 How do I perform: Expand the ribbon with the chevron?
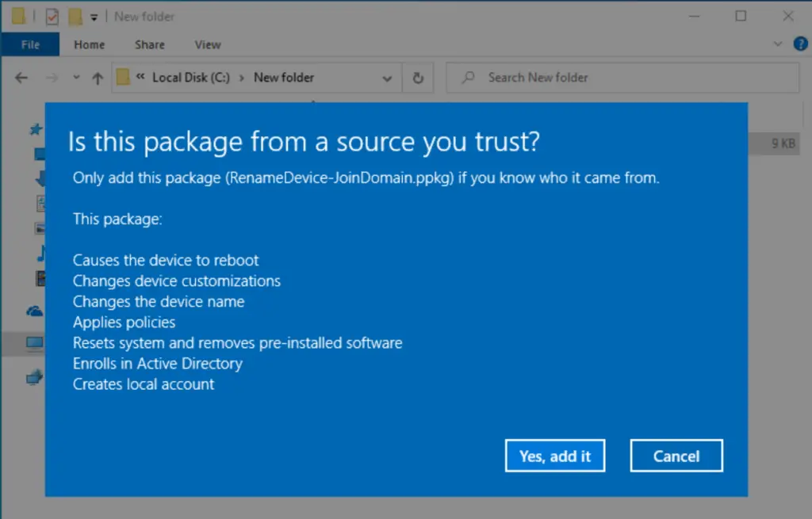(778, 44)
